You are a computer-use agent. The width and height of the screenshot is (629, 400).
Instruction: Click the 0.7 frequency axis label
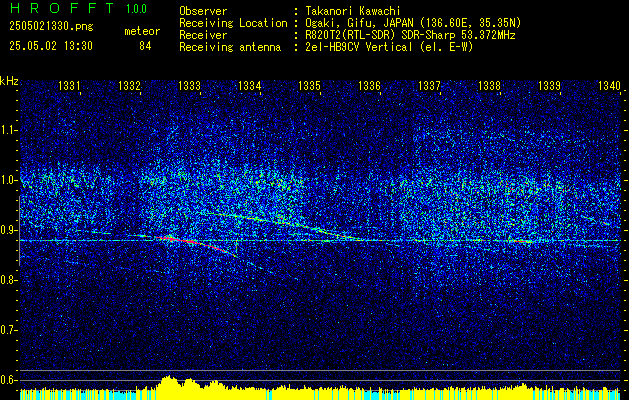tap(9, 330)
